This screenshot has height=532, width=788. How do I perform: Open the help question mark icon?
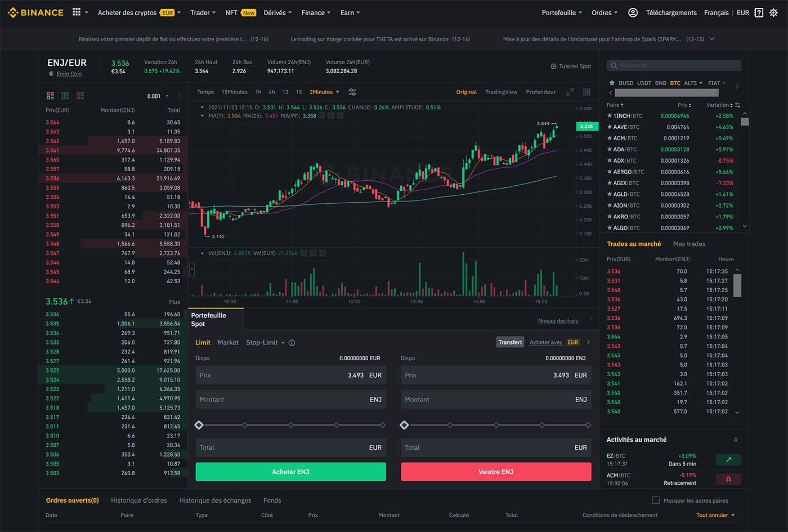[759, 12]
